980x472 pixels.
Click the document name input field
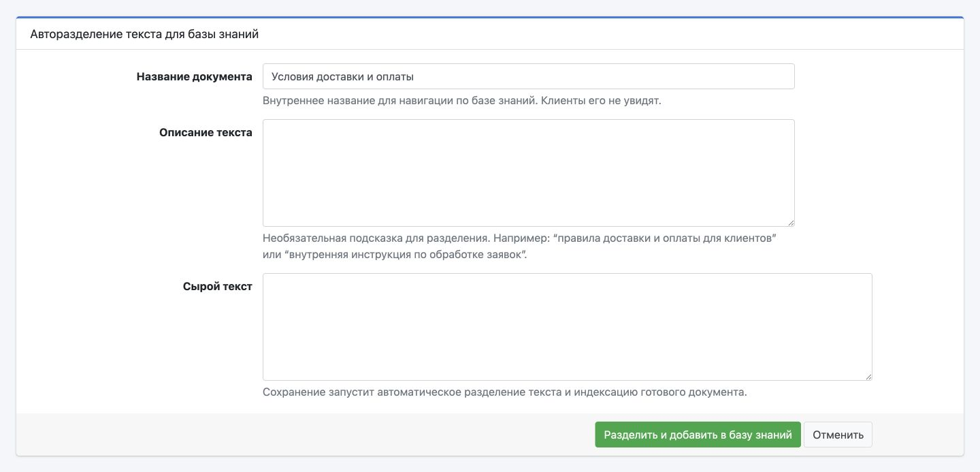click(528, 76)
